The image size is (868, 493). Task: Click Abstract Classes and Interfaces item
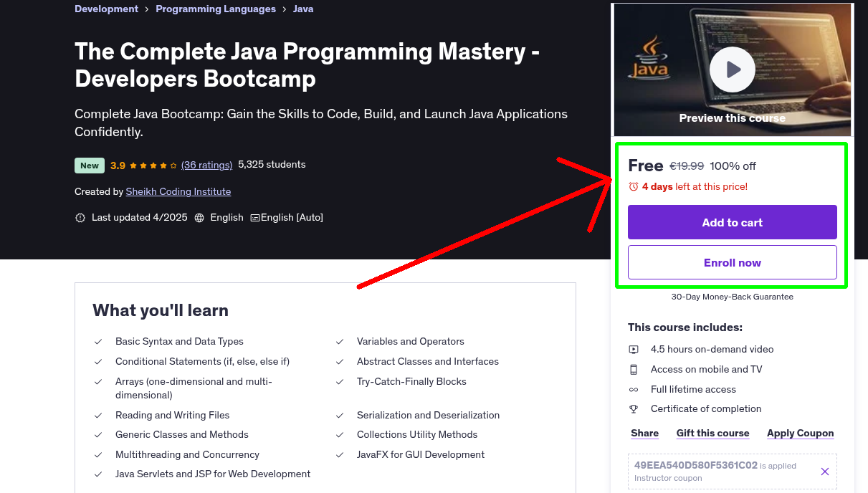point(428,362)
